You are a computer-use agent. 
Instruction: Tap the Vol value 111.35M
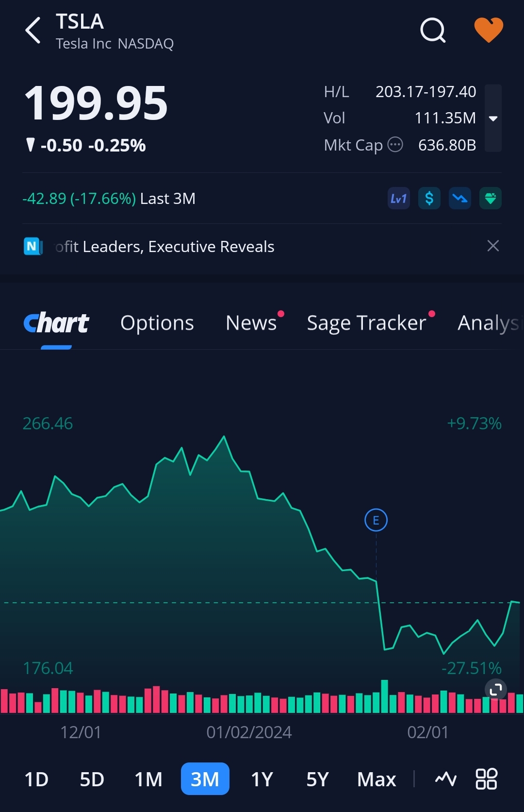point(445,118)
